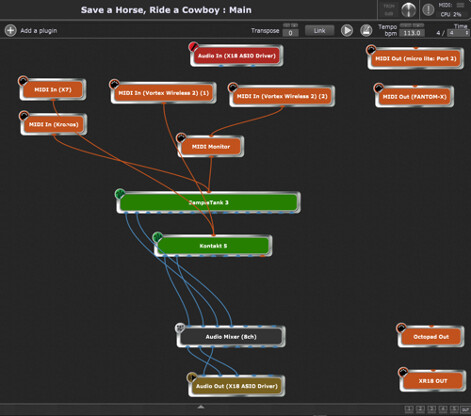471x416 pixels.
Task: Select the MIDI Out (micro lite: Port 2) node
Action: 416,59
